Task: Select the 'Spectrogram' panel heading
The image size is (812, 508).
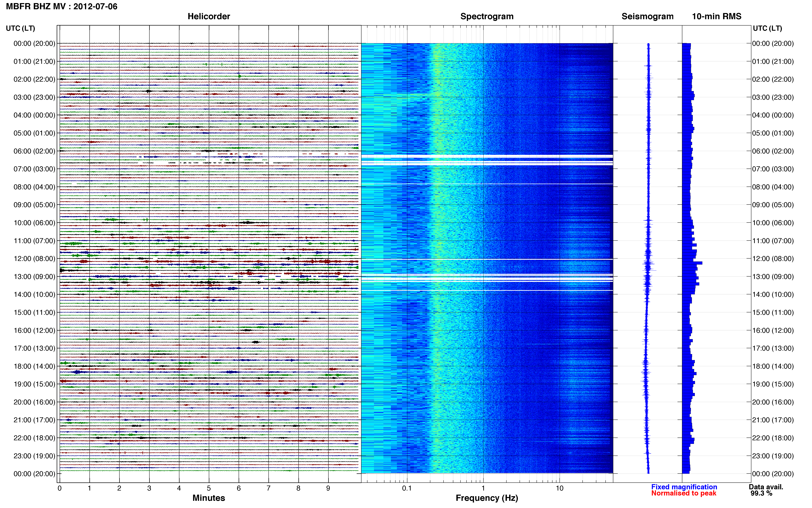Action: pos(487,16)
